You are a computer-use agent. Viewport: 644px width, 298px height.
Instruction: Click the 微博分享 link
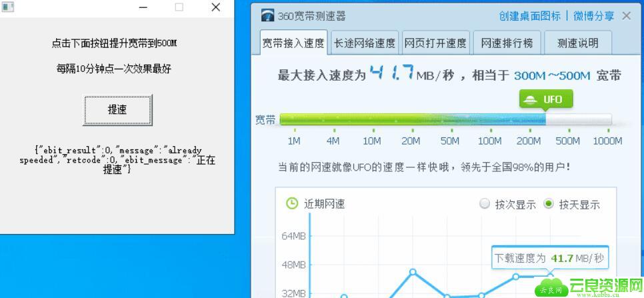point(592,16)
